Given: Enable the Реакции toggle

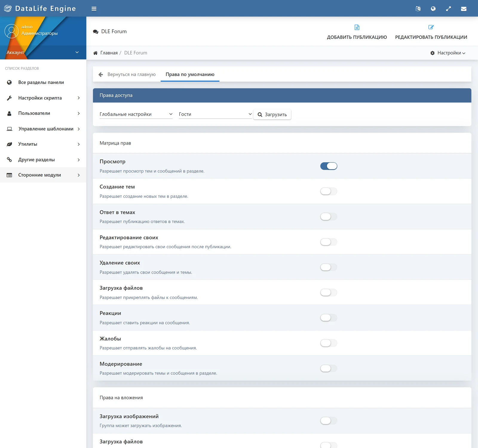Looking at the screenshot, I should coord(329,318).
